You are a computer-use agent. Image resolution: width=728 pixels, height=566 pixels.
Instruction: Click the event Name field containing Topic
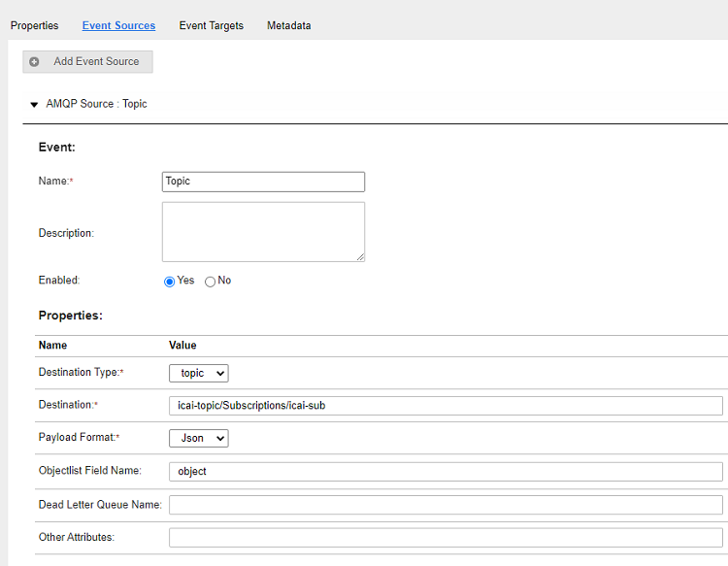pyautogui.click(x=263, y=182)
